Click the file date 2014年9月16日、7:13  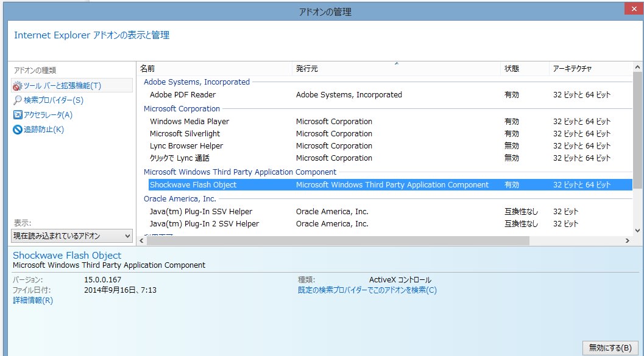[121, 290]
